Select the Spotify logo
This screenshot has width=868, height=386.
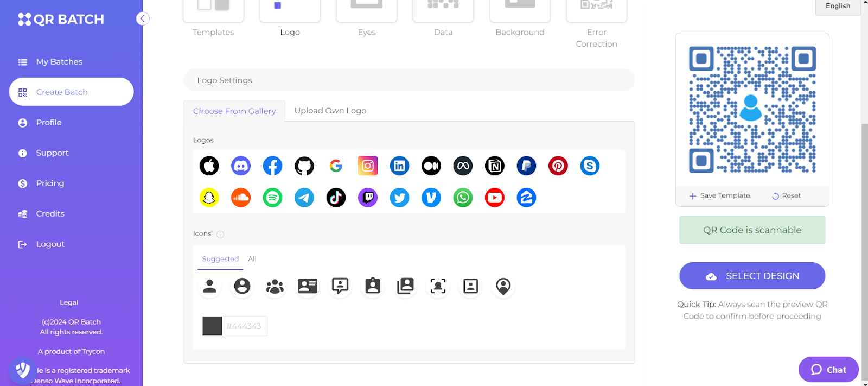(x=273, y=198)
